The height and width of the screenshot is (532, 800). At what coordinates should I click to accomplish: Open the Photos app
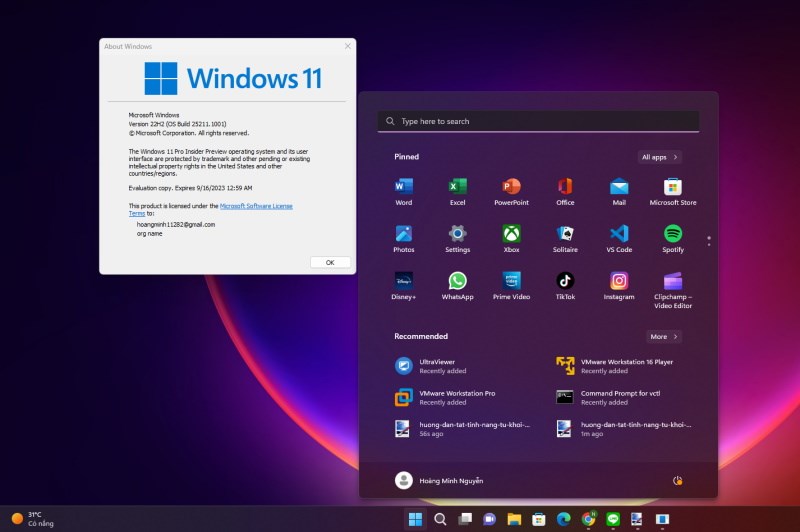(404, 239)
